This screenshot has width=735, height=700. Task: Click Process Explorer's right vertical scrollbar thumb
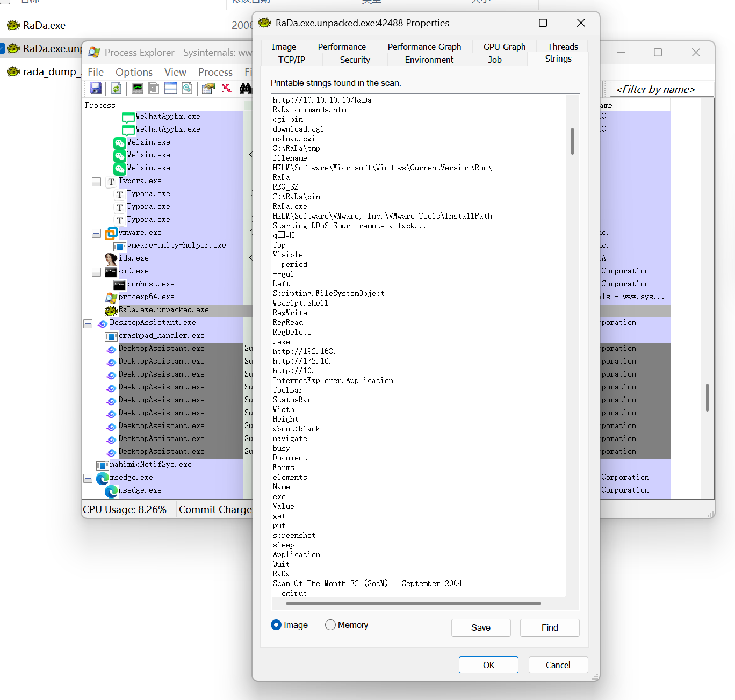click(x=707, y=398)
